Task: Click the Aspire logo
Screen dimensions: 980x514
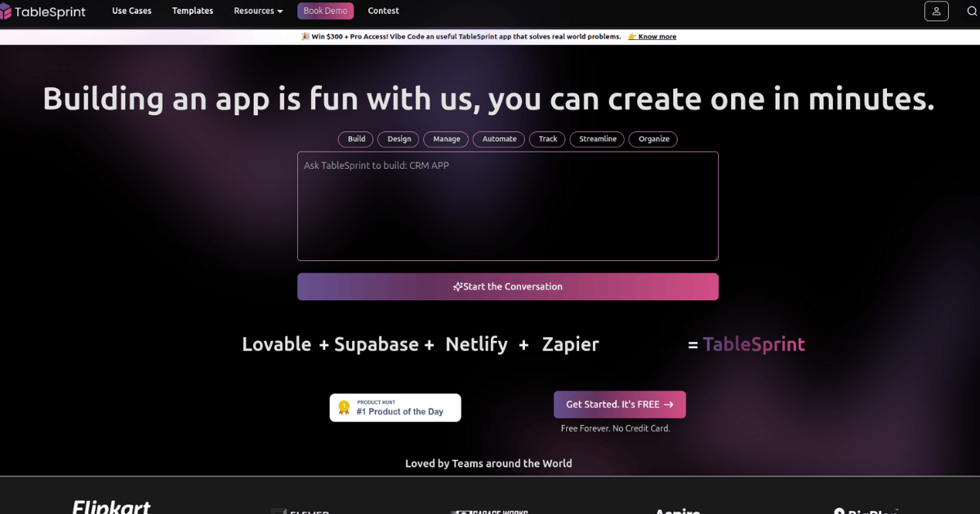Action: [676, 511]
